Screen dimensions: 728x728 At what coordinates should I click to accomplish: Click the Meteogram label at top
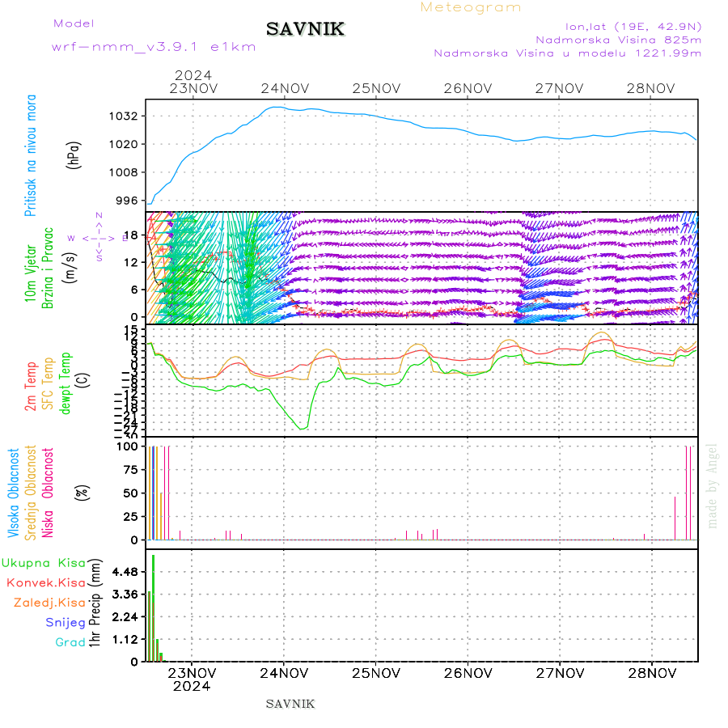coord(470,7)
